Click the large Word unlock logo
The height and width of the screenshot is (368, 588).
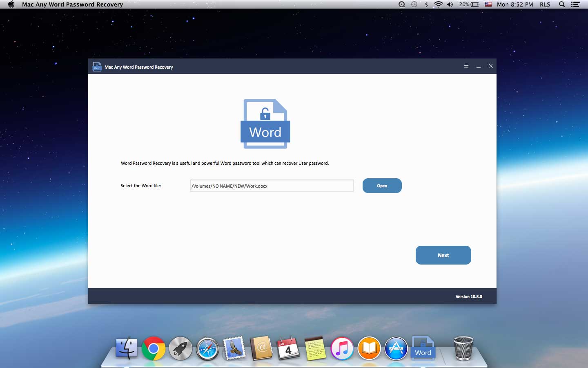click(x=265, y=123)
